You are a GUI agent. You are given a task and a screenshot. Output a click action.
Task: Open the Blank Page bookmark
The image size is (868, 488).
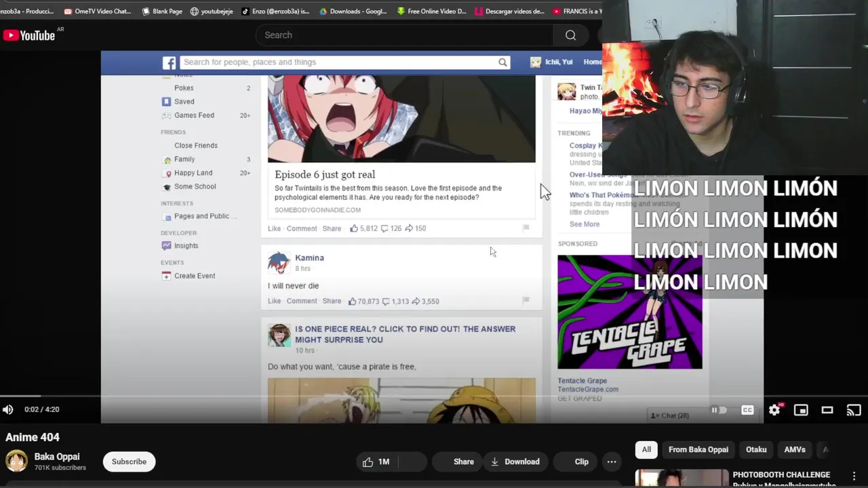tap(162, 12)
